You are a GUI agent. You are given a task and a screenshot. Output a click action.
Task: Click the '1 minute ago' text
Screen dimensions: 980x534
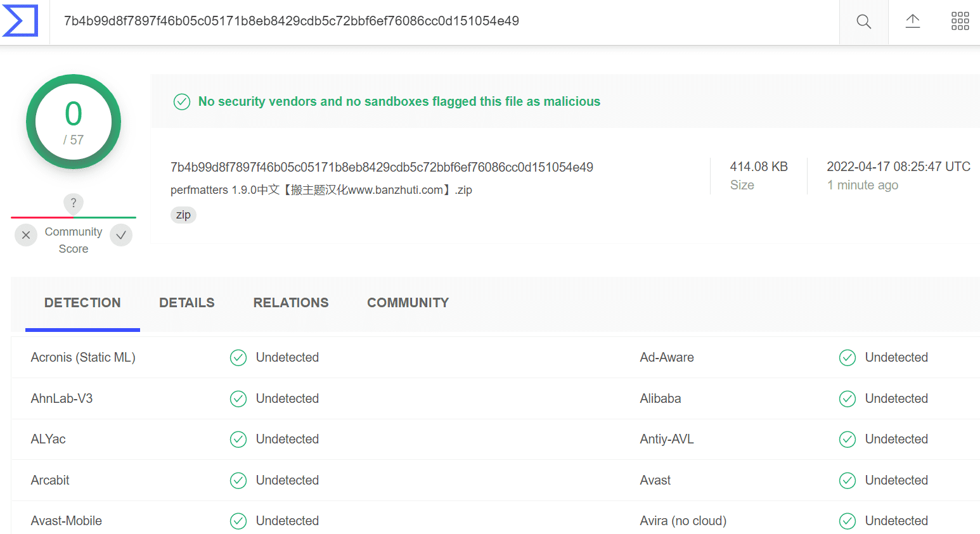pyautogui.click(x=863, y=185)
